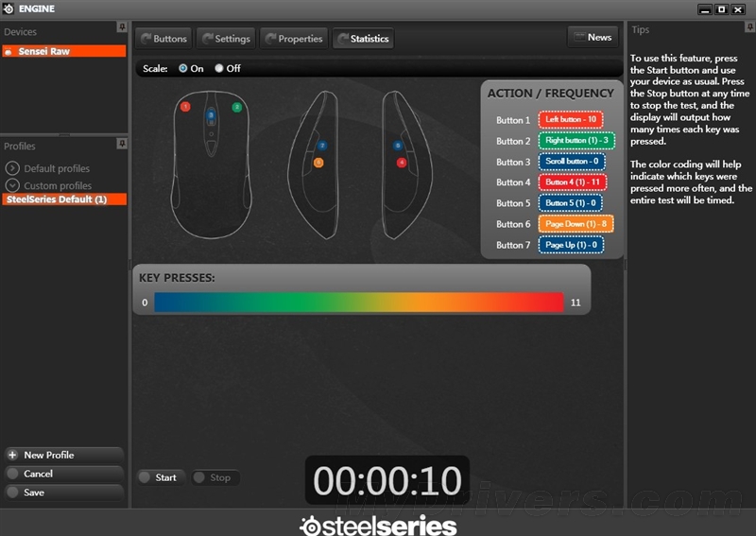
Task: Select the Statistics tab
Action: point(364,39)
